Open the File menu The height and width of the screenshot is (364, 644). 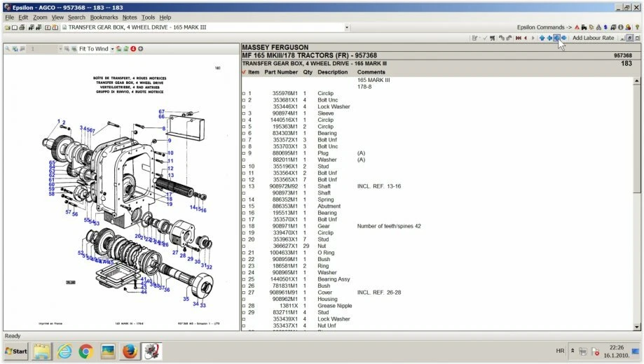click(x=9, y=17)
